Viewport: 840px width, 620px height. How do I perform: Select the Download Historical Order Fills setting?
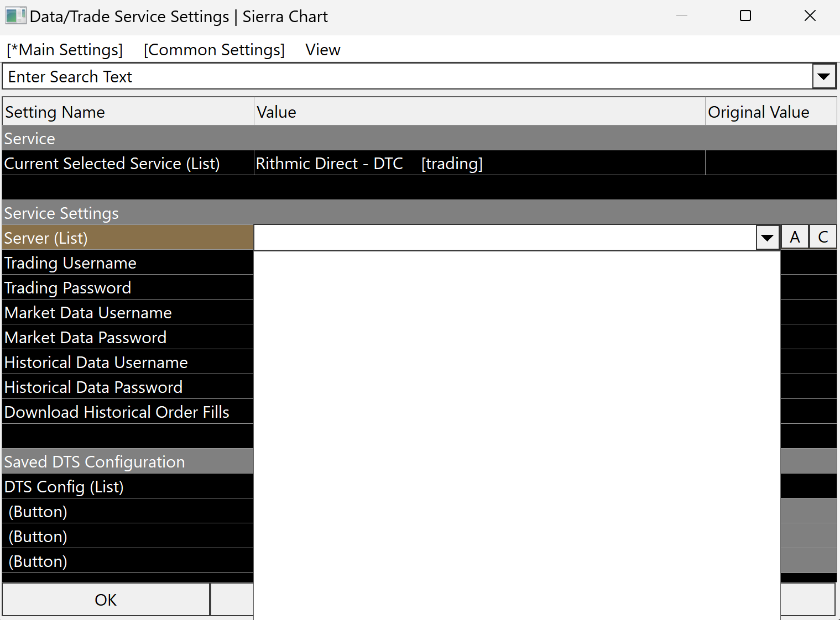tap(128, 412)
